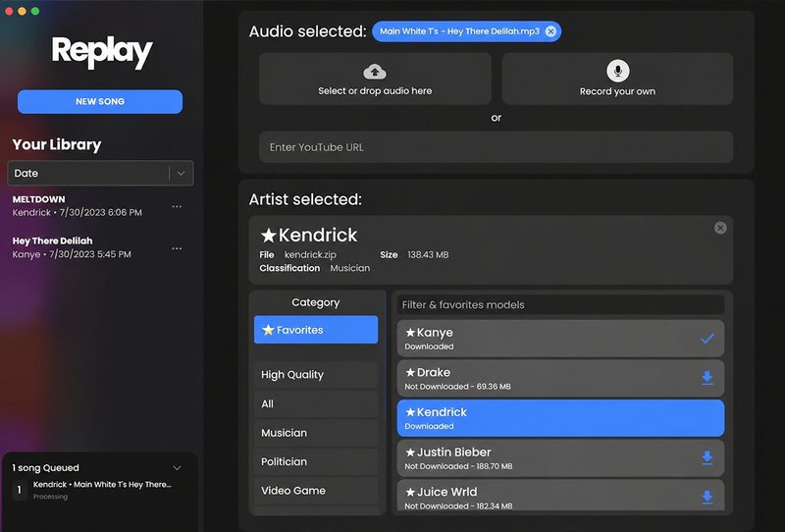
Task: Select the All category
Action: tap(316, 403)
